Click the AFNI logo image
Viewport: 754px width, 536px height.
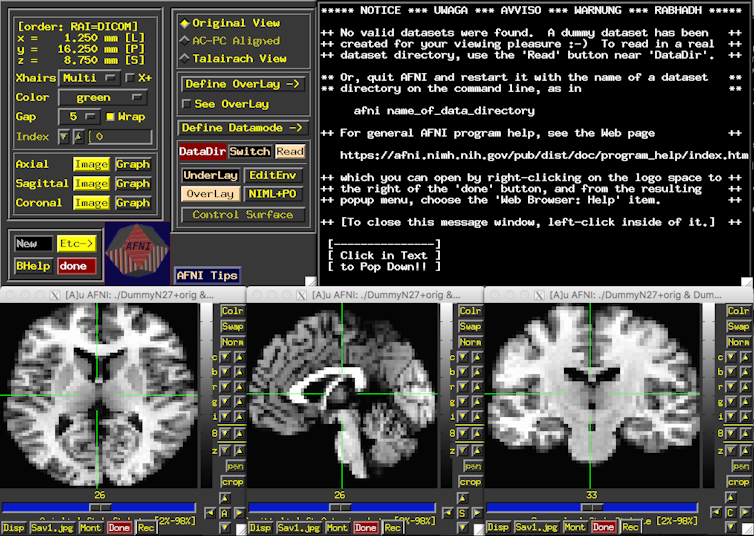[138, 253]
